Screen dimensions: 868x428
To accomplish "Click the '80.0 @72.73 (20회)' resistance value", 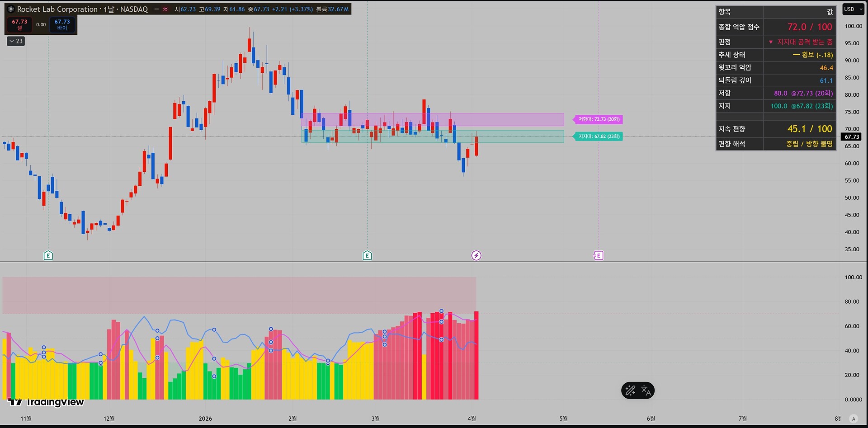I will 803,93.
